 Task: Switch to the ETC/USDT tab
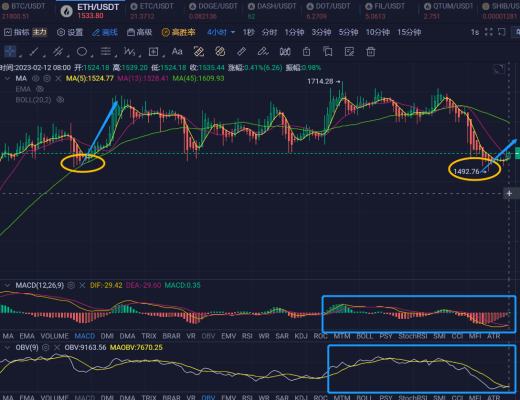coord(152,11)
